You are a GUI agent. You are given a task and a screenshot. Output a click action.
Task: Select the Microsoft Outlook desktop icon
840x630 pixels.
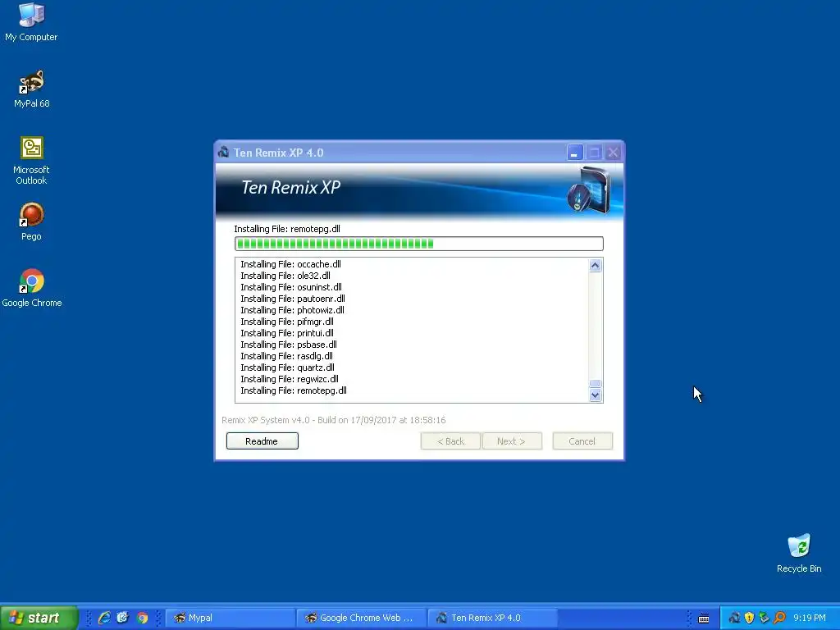(32, 160)
